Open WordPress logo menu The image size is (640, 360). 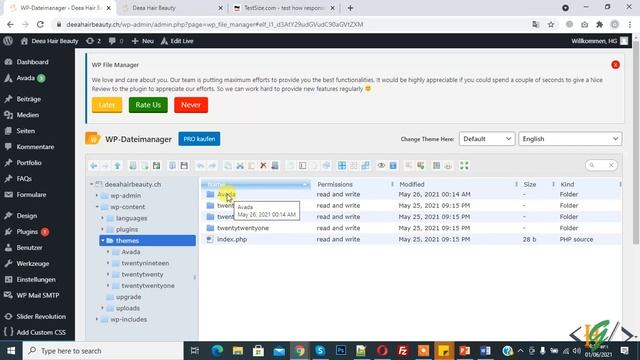[8, 41]
